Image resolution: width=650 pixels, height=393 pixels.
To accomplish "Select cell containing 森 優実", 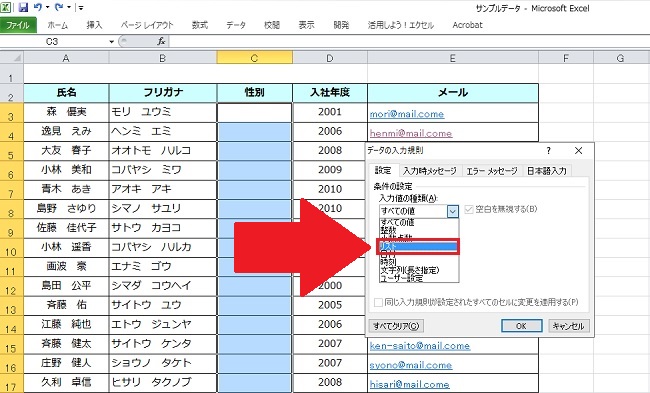I will click(66, 112).
